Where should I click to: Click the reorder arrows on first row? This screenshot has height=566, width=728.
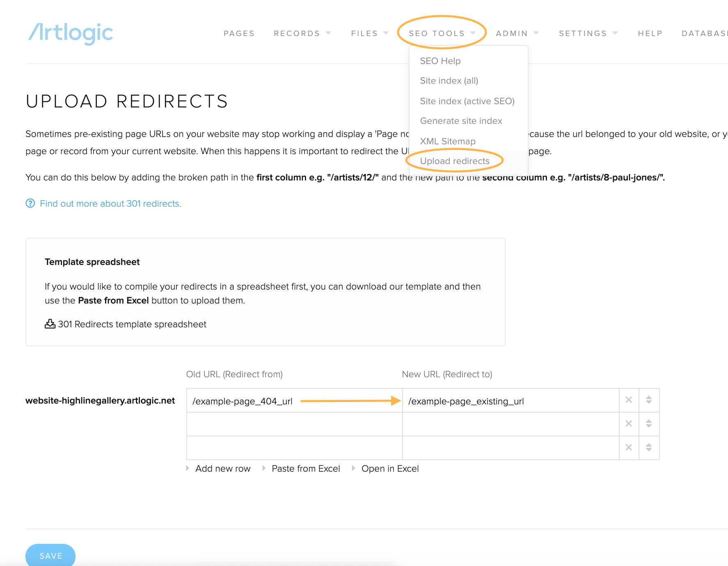[x=649, y=400]
